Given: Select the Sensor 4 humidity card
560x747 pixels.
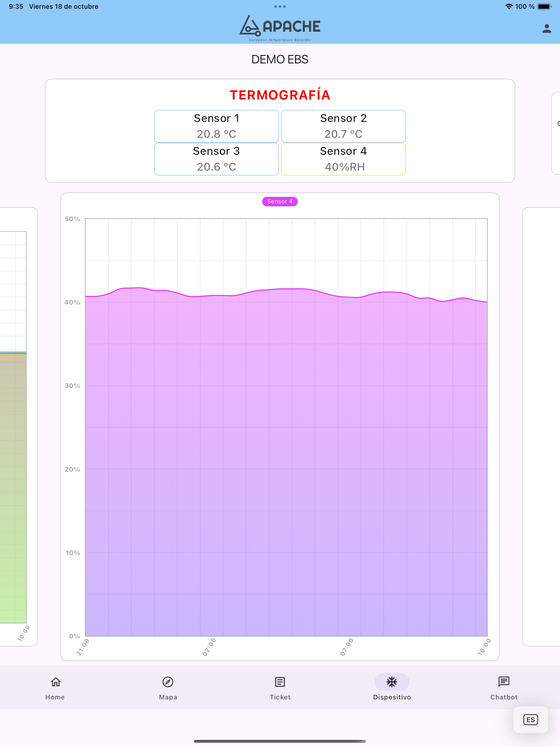Looking at the screenshot, I should tap(343, 159).
